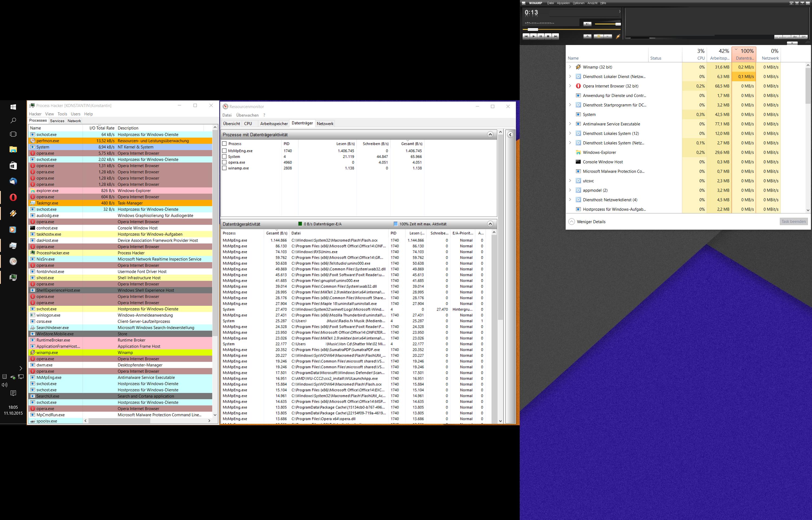This screenshot has width=812, height=520.
Task: Collapse the 'Prozesse mit Datenträgeraktivität' section
Action: pyautogui.click(x=490, y=134)
